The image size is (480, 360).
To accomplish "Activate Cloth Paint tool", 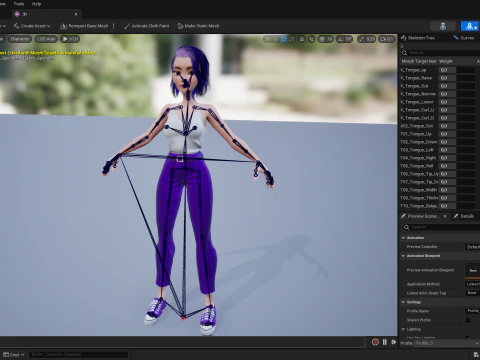I will [147, 26].
